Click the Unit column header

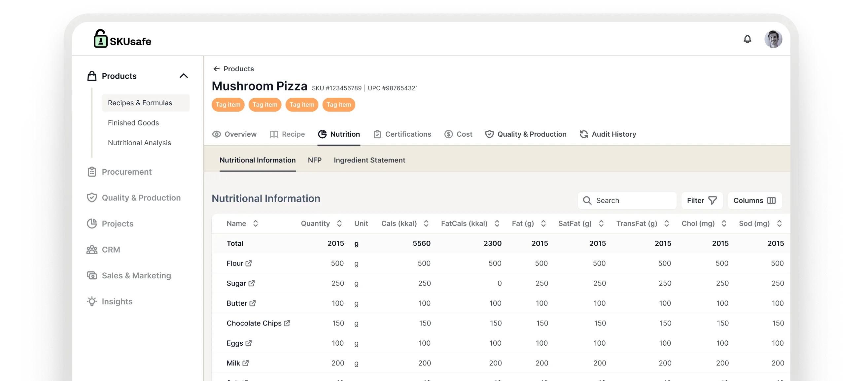(x=361, y=223)
